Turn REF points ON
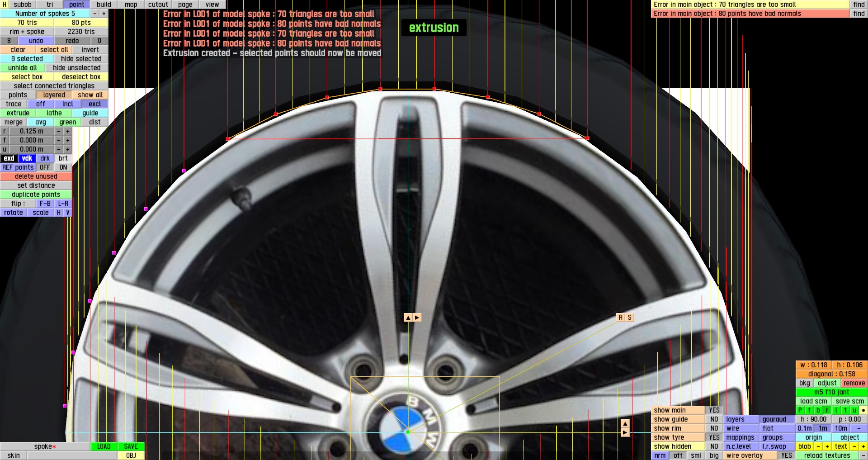The width and height of the screenshot is (868, 460). coord(63,167)
